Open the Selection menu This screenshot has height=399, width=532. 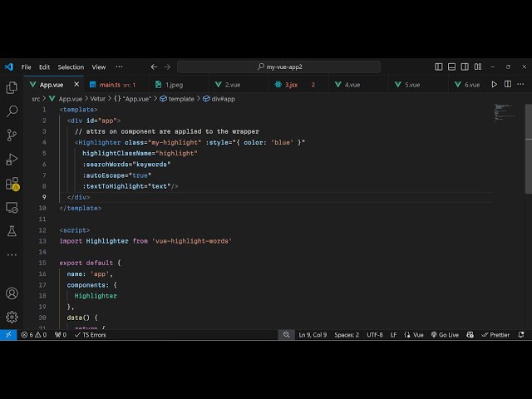(71, 66)
